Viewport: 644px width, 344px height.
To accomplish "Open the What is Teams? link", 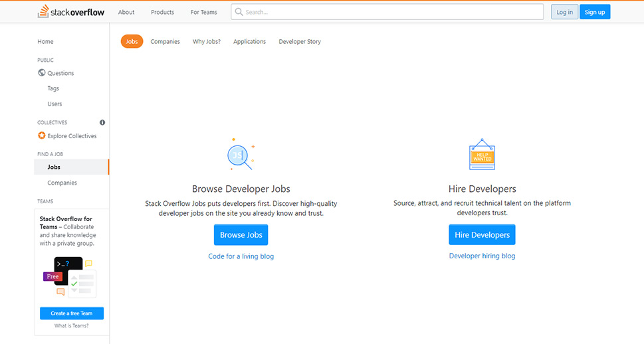I will pyautogui.click(x=72, y=325).
